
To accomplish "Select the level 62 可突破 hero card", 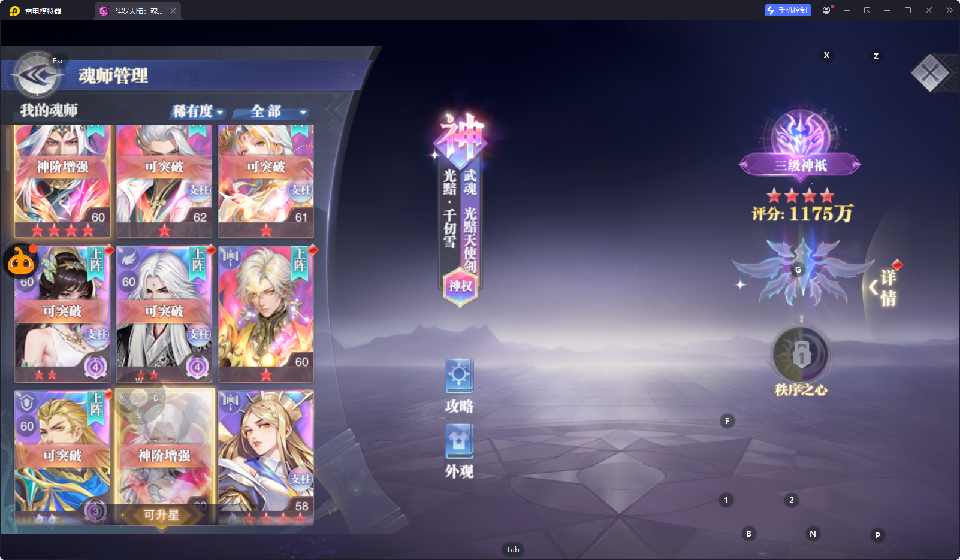I will pos(164,181).
